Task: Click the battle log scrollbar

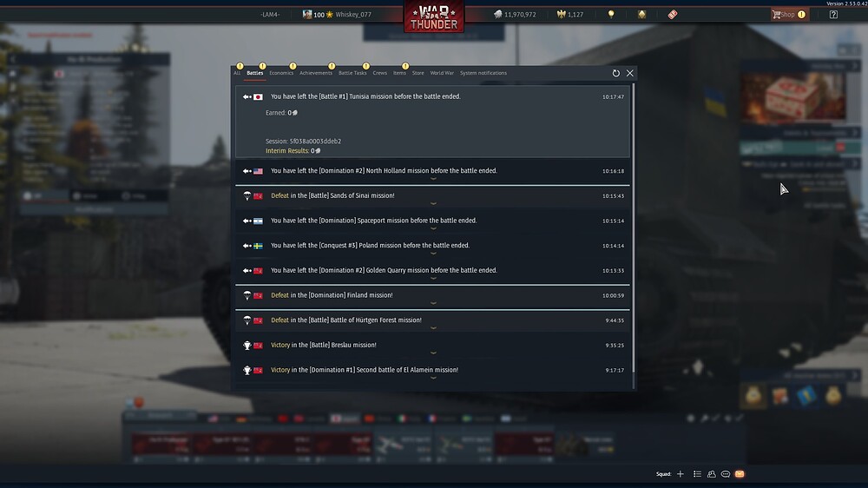Action: pos(634,228)
